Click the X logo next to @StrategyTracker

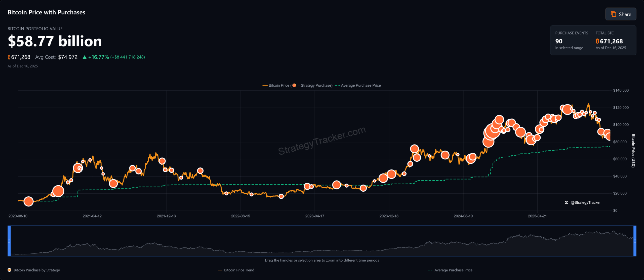pyautogui.click(x=566, y=202)
